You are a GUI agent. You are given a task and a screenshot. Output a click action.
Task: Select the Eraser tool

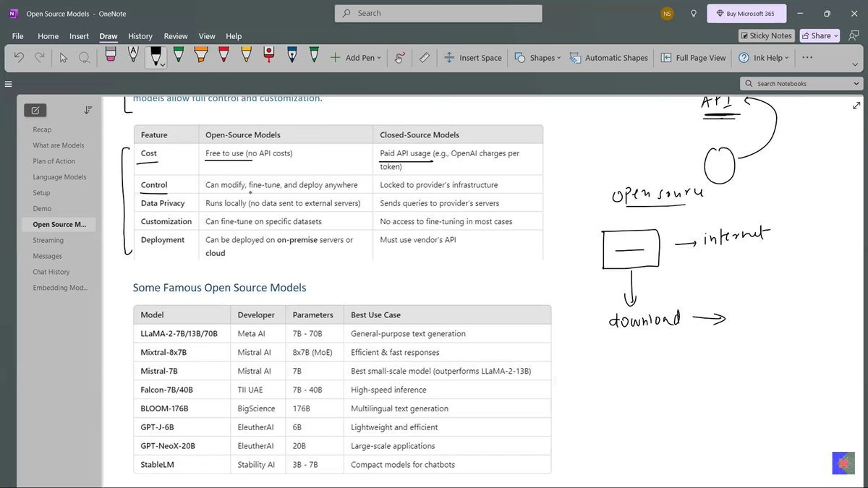[110, 57]
